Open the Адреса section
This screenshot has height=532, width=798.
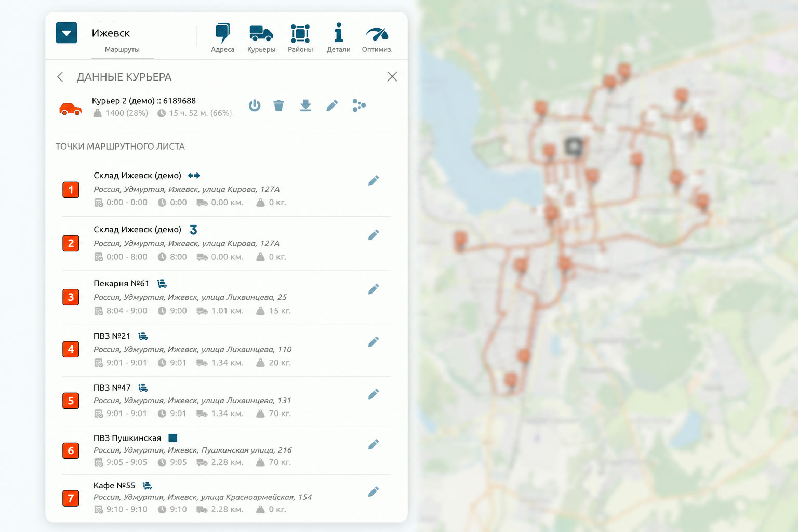[x=222, y=38]
